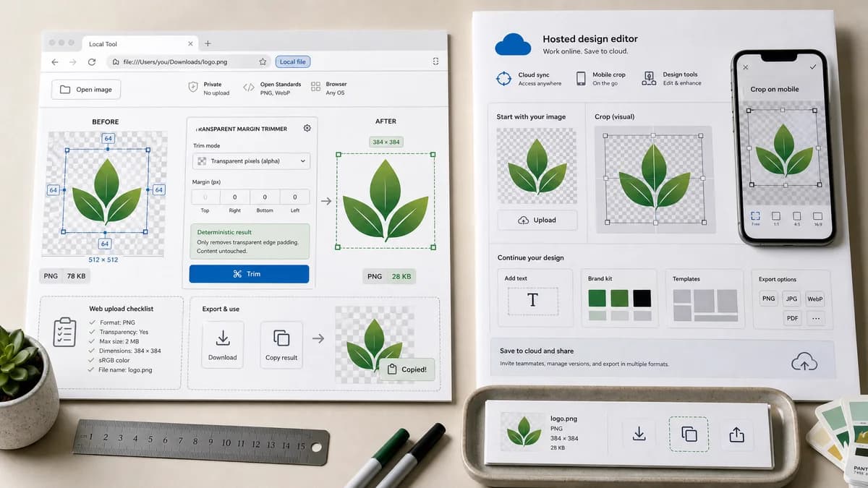The image size is (868, 488).
Task: Click the Right margin input field
Action: tap(234, 197)
